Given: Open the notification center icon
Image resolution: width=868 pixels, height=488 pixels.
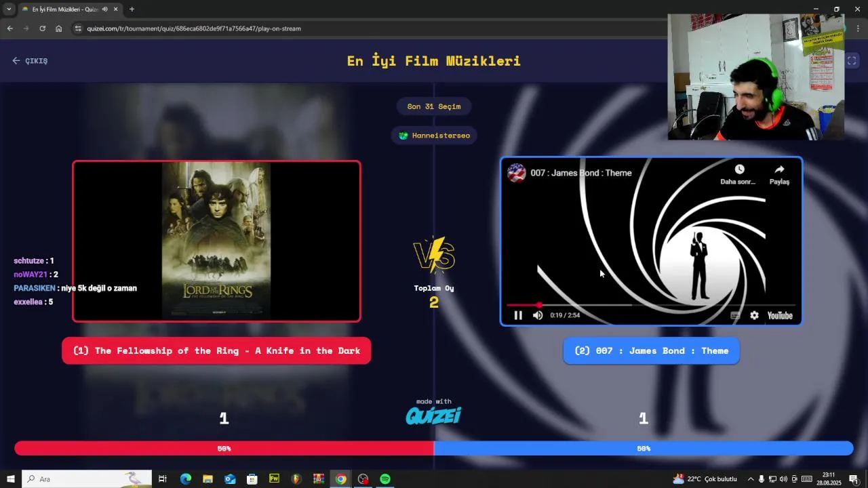Looking at the screenshot, I should 854,479.
